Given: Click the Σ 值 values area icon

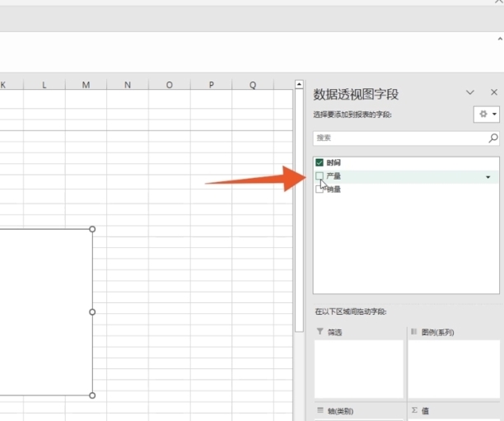Looking at the screenshot, I should coord(413,409).
